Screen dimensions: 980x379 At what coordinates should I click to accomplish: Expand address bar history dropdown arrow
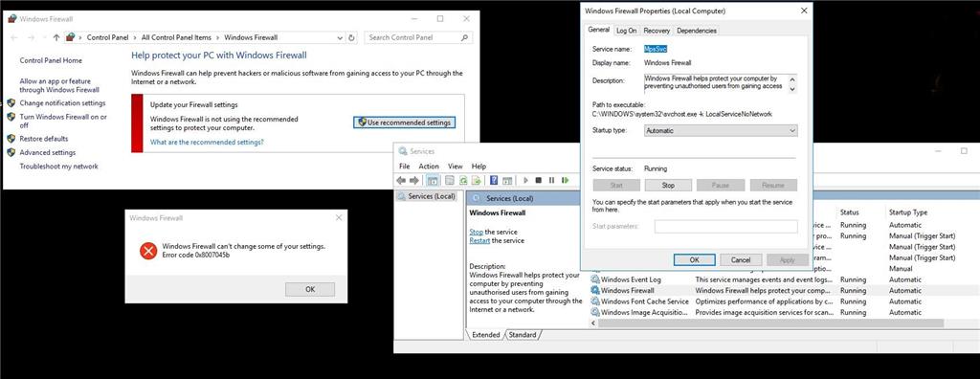pyautogui.click(x=340, y=37)
